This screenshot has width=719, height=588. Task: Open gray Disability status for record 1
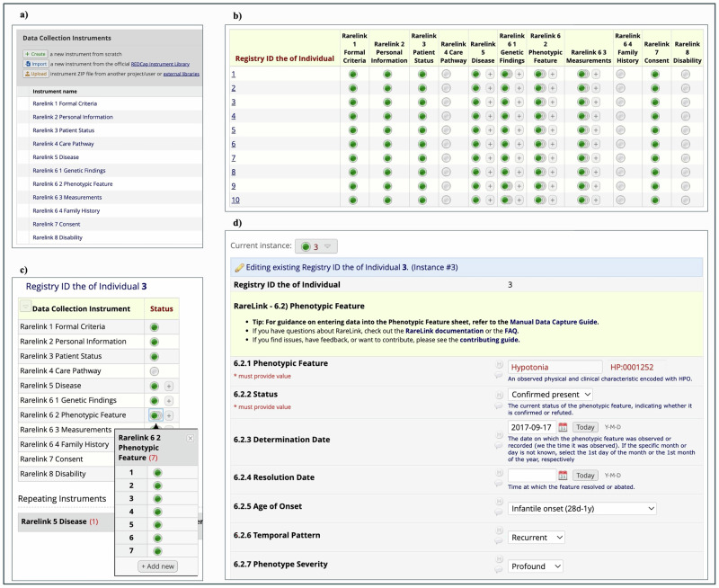tap(686, 74)
